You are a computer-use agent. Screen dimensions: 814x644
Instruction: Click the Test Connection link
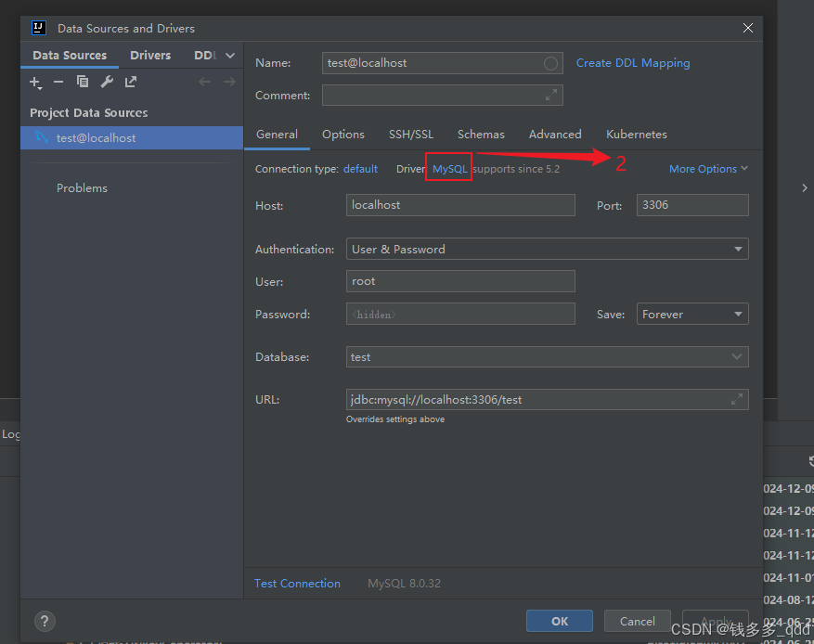[x=297, y=584]
